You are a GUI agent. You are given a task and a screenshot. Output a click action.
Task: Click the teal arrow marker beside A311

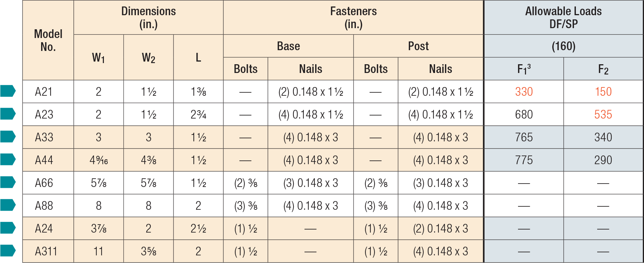click(8, 251)
